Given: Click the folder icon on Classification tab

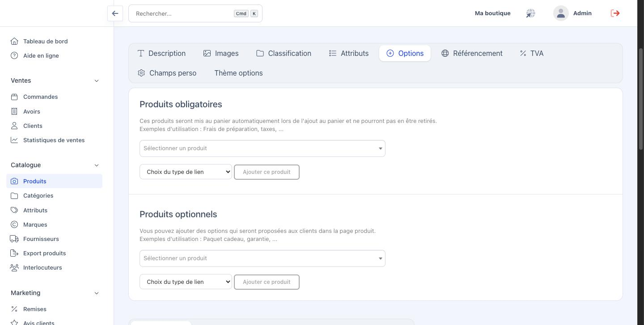Looking at the screenshot, I should click(260, 53).
